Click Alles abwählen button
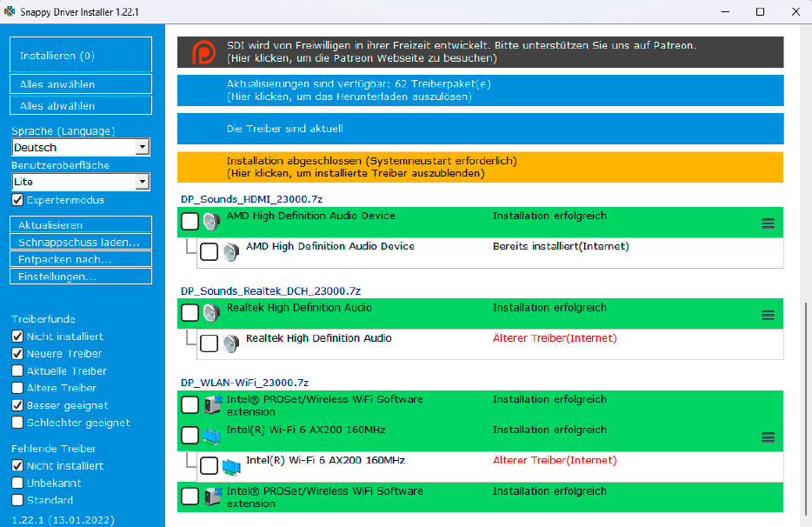Viewport: 812px width, 527px height. click(81, 105)
